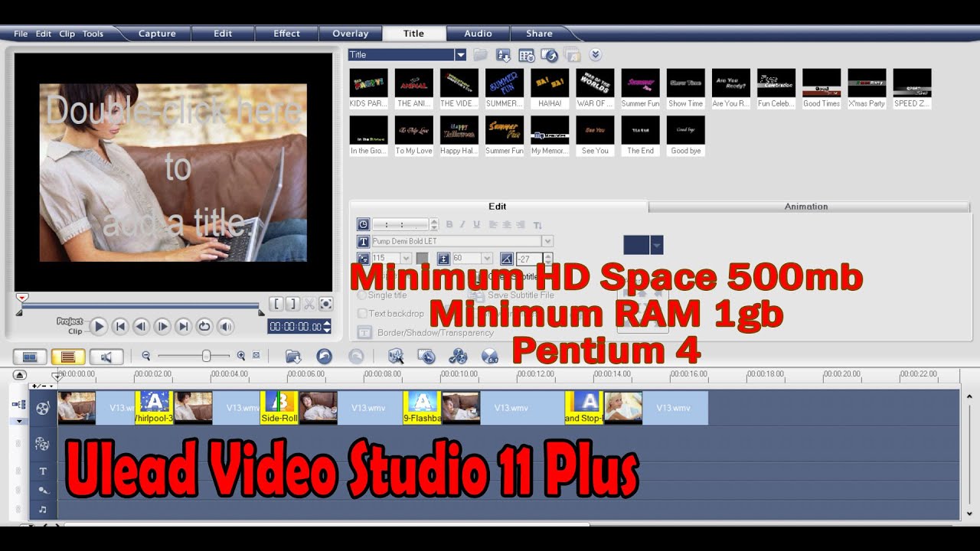
Task: Click the zoom in magnifier icon
Action: click(241, 356)
